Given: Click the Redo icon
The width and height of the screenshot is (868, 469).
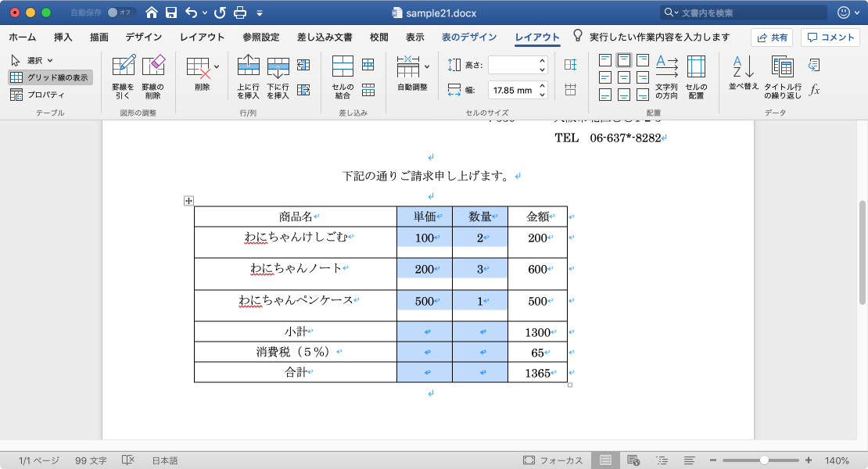Looking at the screenshot, I should point(220,13).
